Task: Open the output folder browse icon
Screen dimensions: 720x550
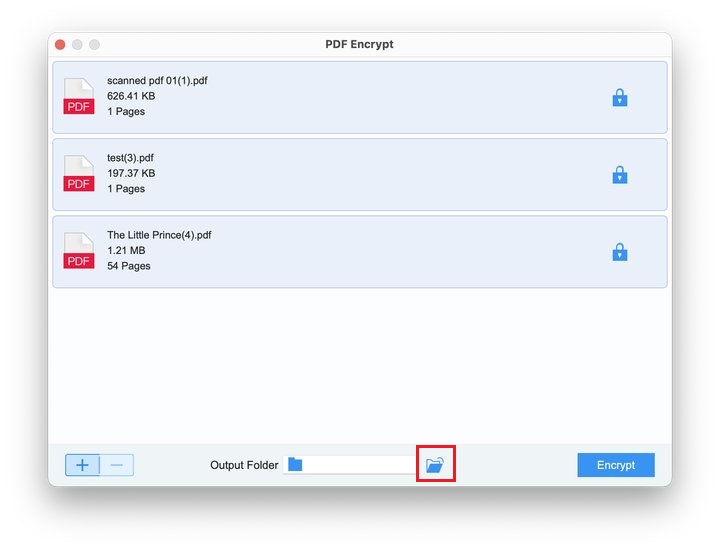Action: coord(434,464)
